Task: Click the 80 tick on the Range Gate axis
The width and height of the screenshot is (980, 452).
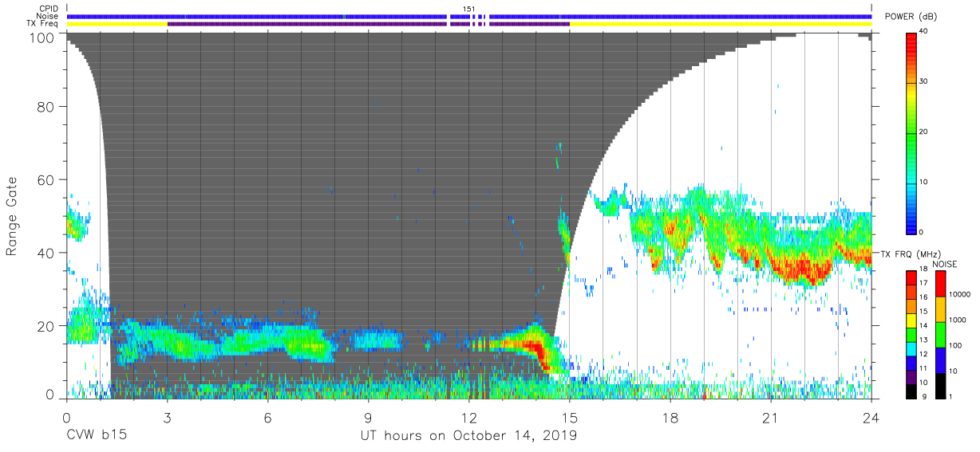Action: coord(45,107)
